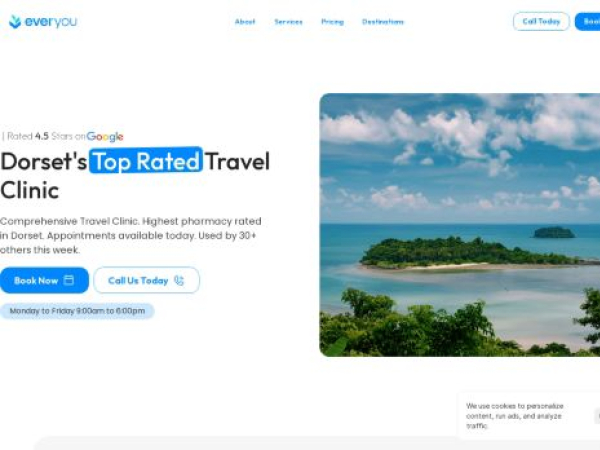This screenshot has width=600, height=450.
Task: Click the outlined Call Today header button
Action: 541,21
